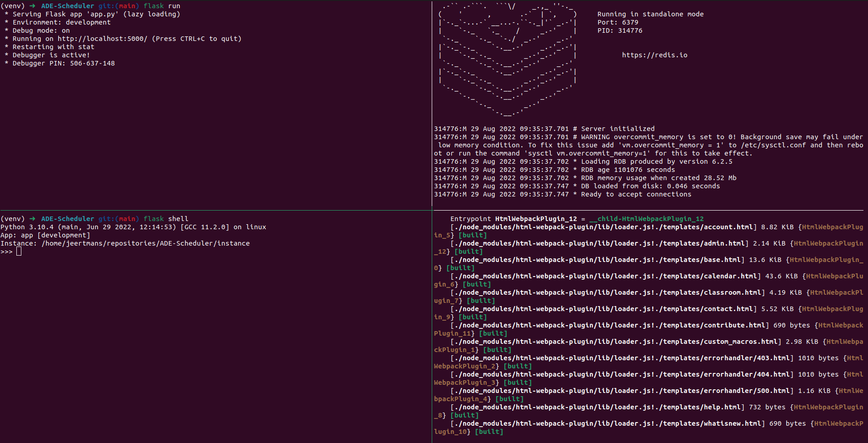
Task: Click the 'Ready to accept connections' Redis line
Action: click(636, 194)
